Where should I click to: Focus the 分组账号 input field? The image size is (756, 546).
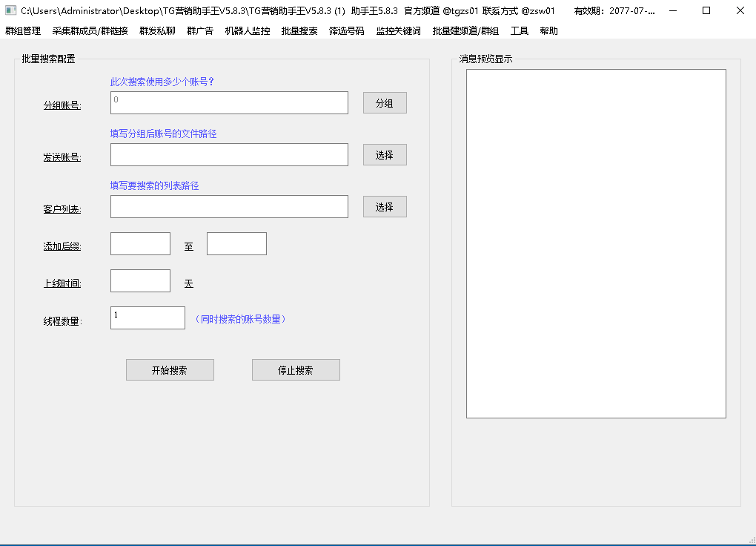229,103
